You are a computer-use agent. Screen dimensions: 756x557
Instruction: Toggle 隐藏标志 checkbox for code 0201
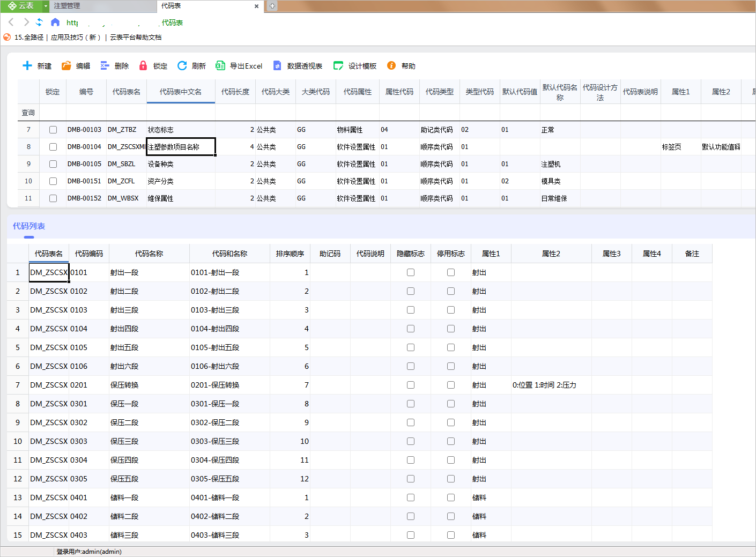411,385
